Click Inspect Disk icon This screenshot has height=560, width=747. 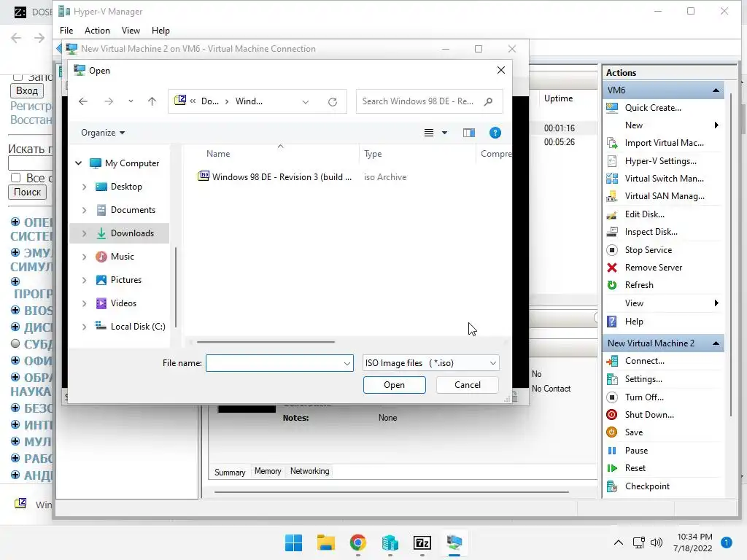coord(612,232)
